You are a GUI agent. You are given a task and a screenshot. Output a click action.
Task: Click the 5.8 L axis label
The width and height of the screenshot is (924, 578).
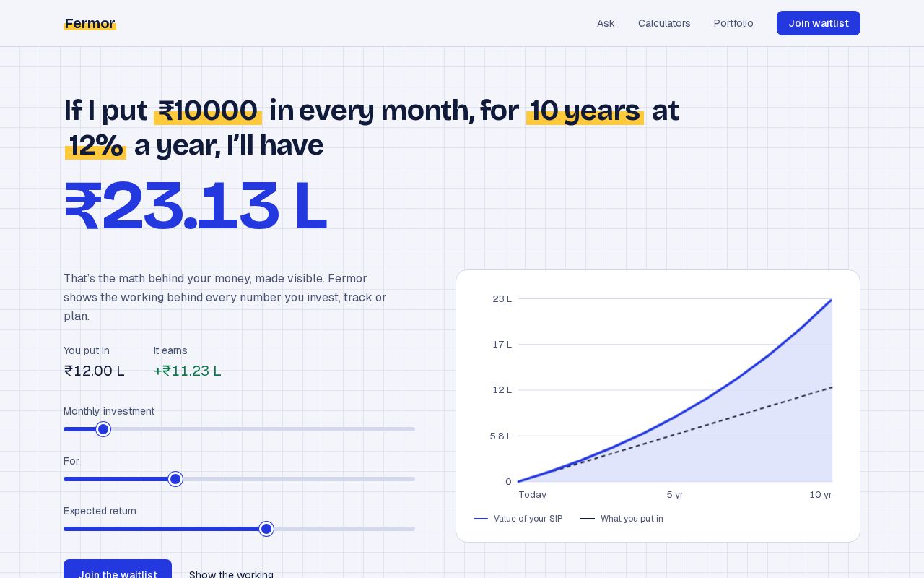click(x=501, y=436)
